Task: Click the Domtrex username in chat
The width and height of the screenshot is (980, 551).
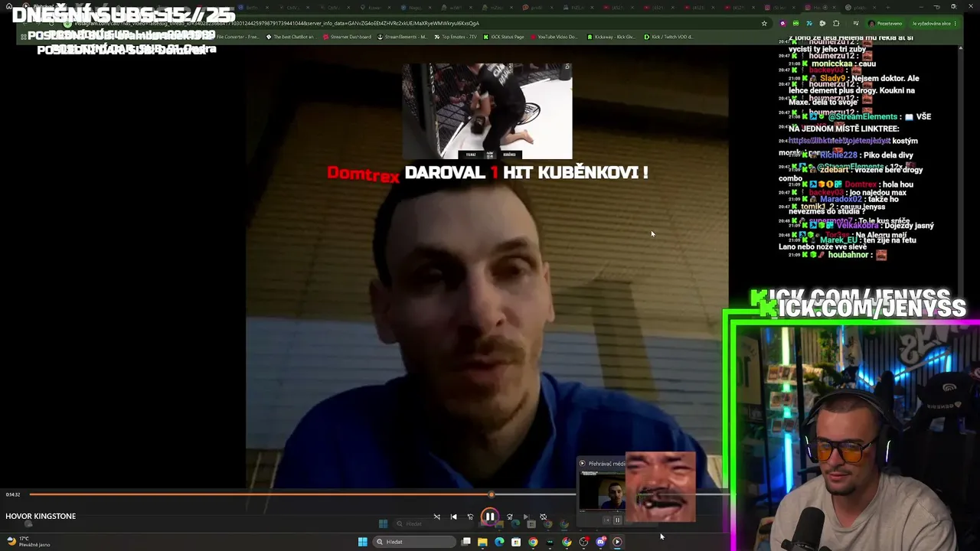Action: click(x=861, y=184)
